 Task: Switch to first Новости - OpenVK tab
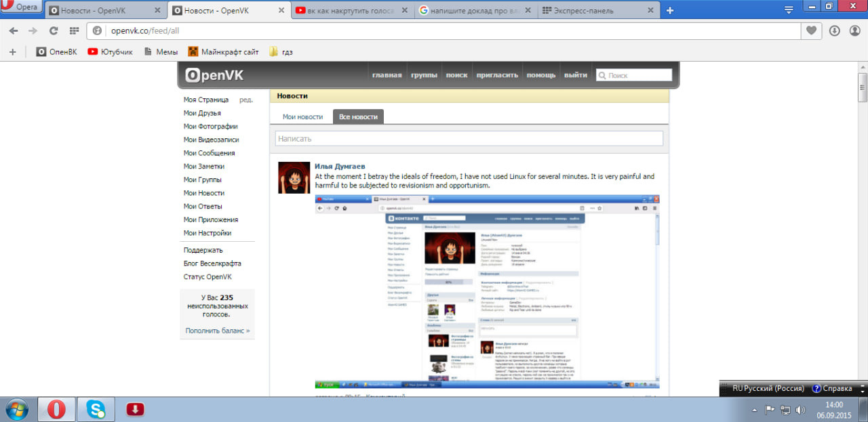click(x=106, y=11)
